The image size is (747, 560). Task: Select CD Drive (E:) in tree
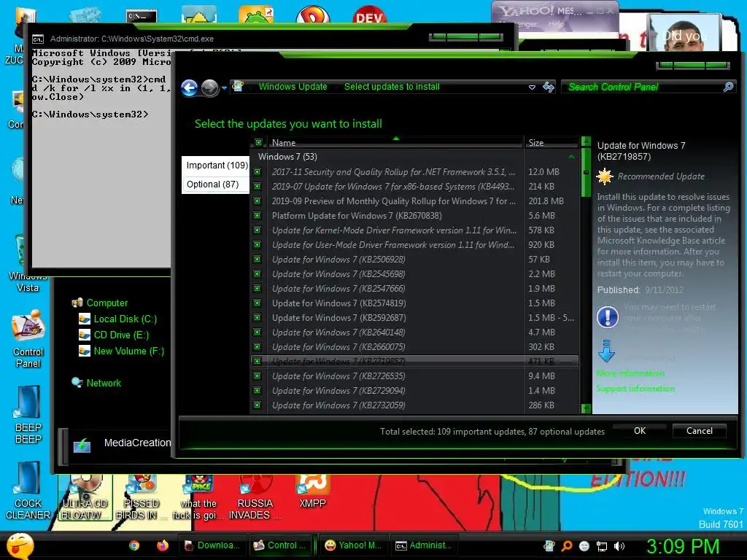coord(121,335)
